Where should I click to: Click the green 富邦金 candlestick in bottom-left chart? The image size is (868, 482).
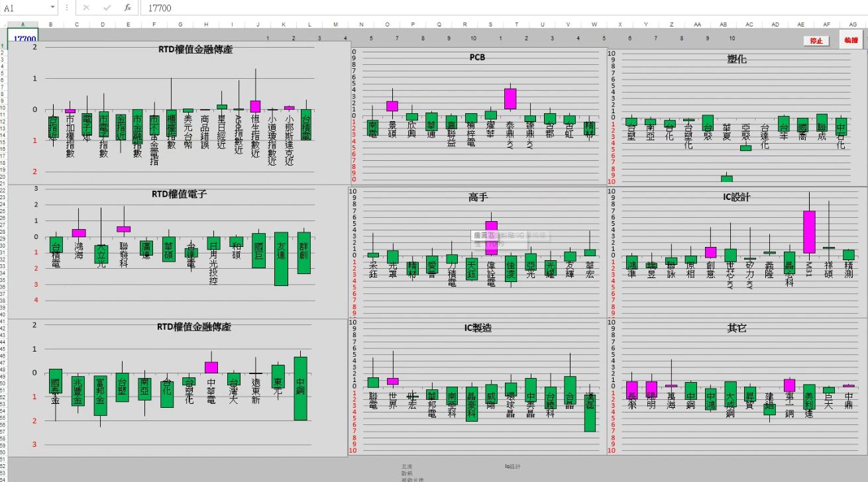pos(100,395)
